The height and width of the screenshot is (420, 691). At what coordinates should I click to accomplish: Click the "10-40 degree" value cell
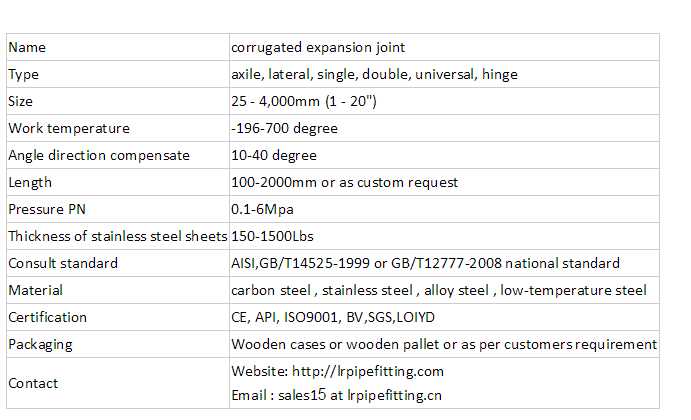273,156
